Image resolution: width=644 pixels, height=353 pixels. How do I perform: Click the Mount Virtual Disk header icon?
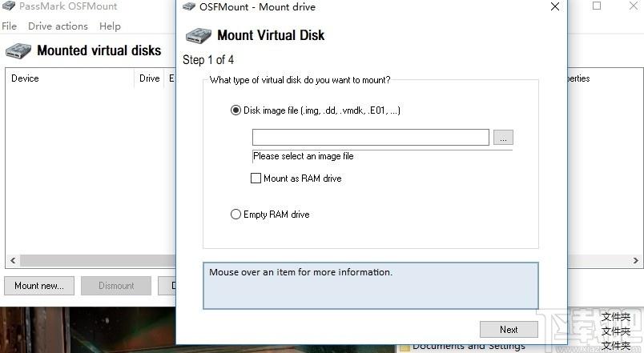pos(199,35)
